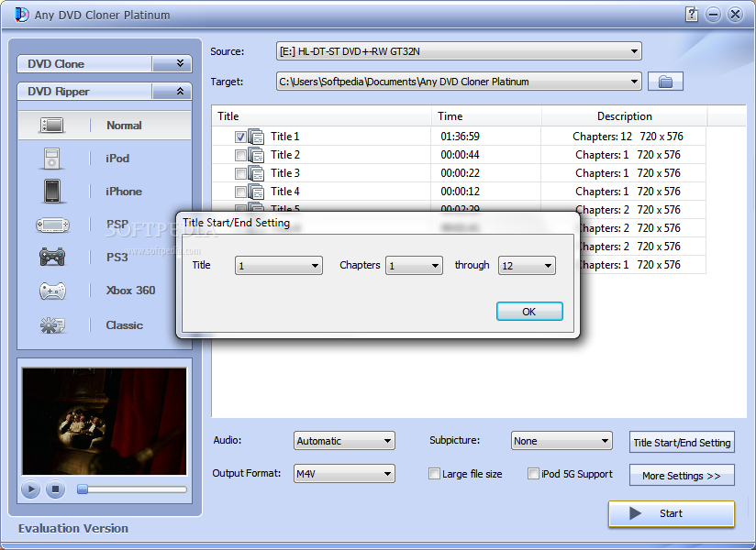756x550 pixels.
Task: Pick the Xbox 360 controller icon
Action: 52,291
